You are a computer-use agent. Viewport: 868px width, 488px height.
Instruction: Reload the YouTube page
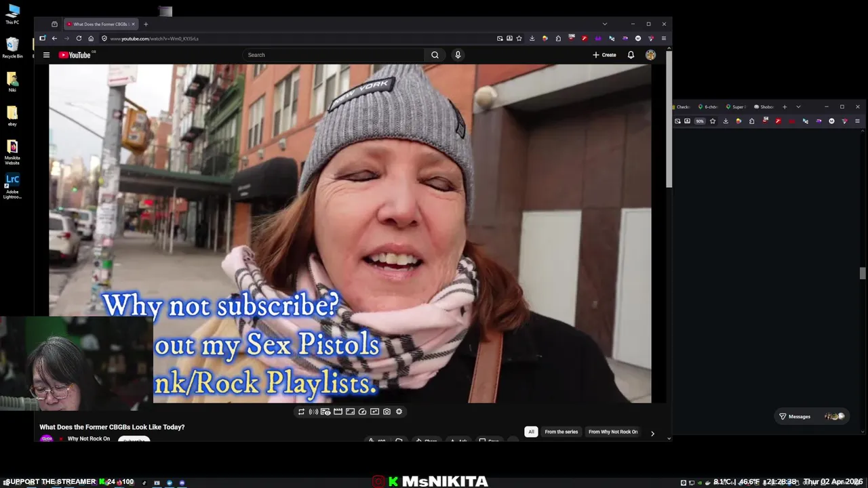[79, 39]
